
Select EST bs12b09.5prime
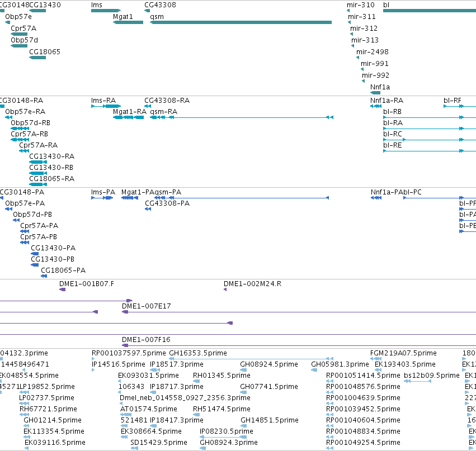(x=432, y=376)
